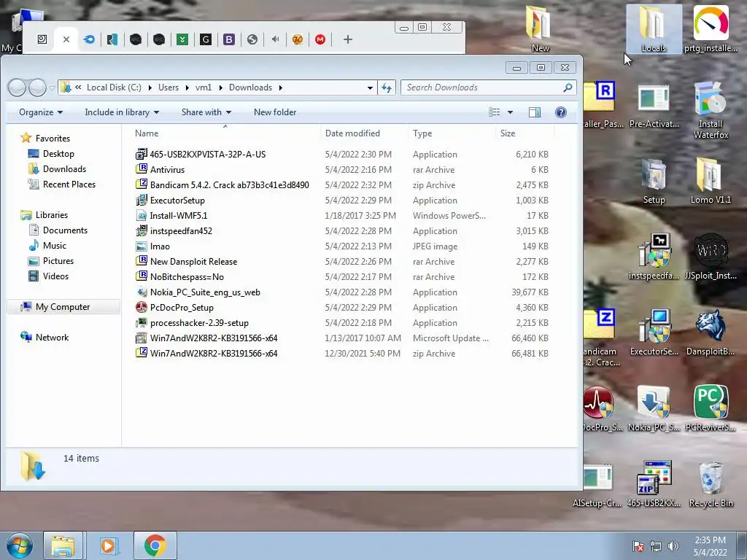Switch to the G tab icon in browser
The height and width of the screenshot is (560, 747).
(205, 39)
